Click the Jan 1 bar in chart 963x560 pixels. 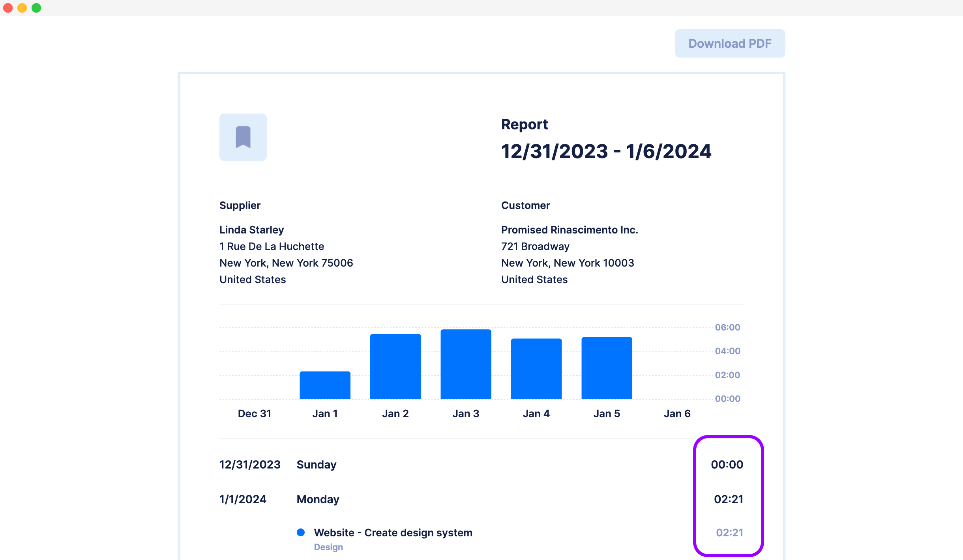tap(325, 385)
